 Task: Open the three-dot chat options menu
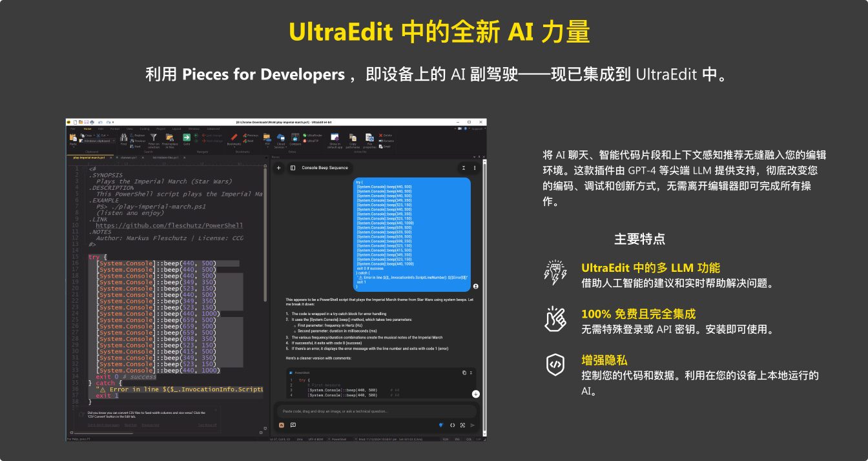coord(475,168)
